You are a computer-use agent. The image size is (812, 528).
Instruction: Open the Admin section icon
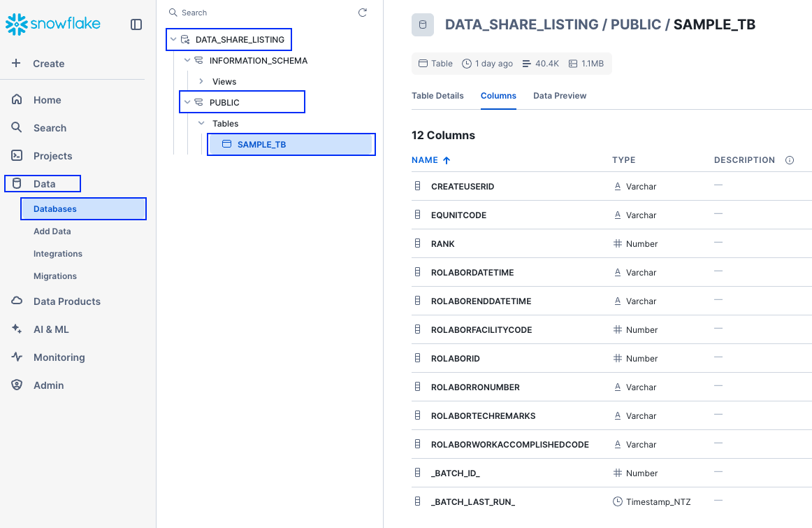(17, 385)
